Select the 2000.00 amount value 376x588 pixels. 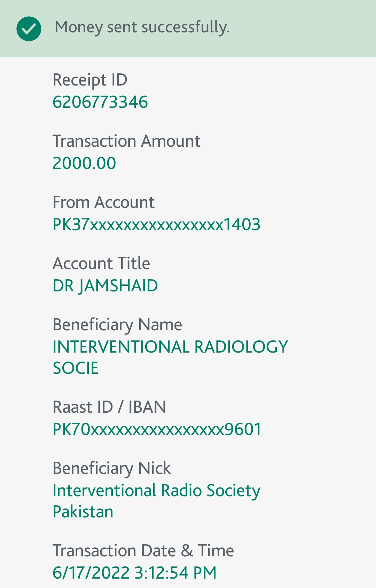84,163
